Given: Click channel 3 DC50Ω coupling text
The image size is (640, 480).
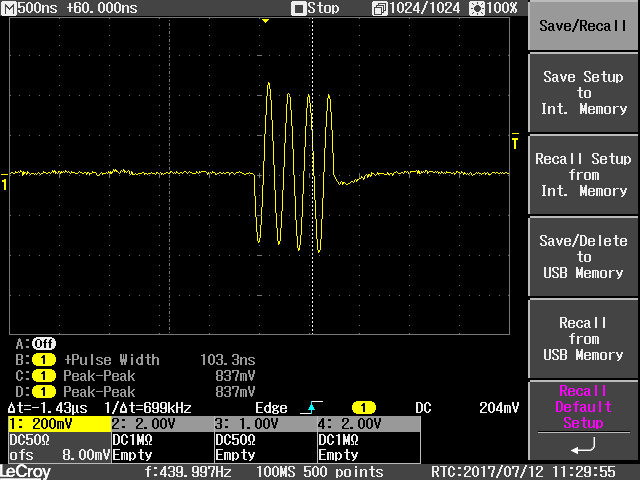Looking at the screenshot, I should tap(236, 440).
